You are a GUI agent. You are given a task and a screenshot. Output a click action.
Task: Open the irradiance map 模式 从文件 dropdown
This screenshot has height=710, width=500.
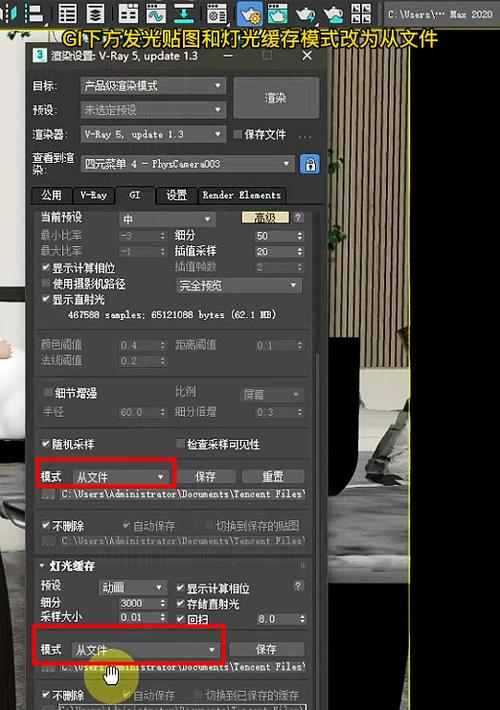120,477
